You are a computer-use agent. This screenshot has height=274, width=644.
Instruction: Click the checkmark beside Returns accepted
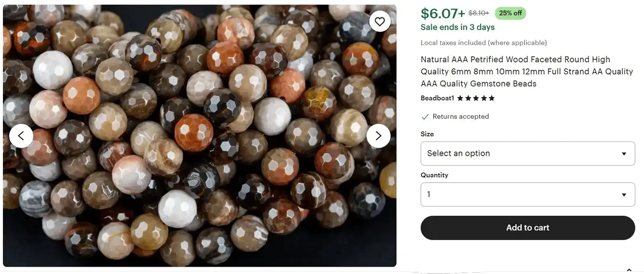pyautogui.click(x=425, y=117)
